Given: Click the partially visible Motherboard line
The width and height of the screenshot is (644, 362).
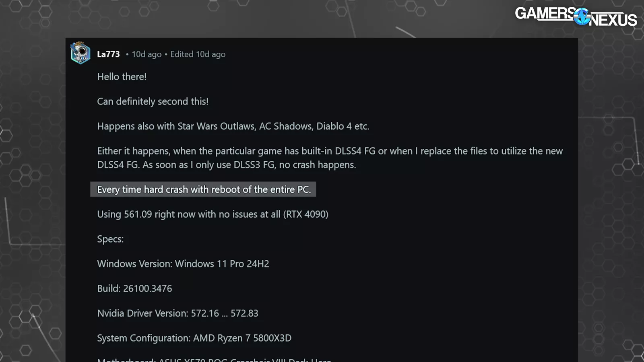Looking at the screenshot, I should coord(214,359).
